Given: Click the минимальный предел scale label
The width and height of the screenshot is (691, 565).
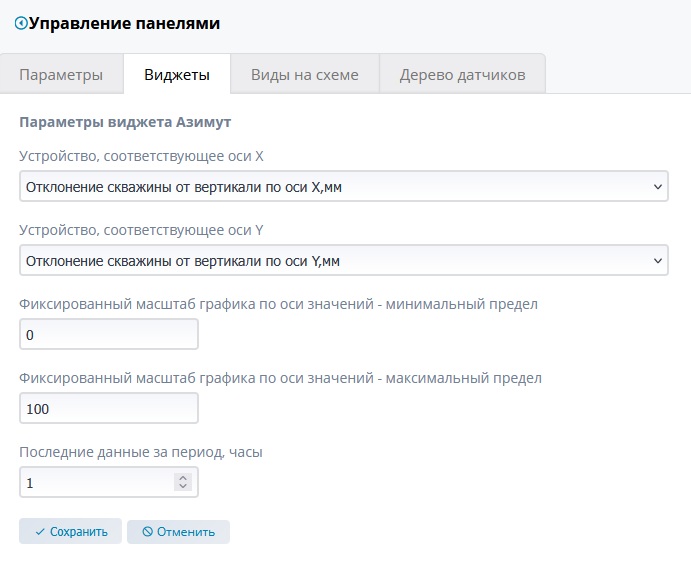Looking at the screenshot, I should point(278,304).
